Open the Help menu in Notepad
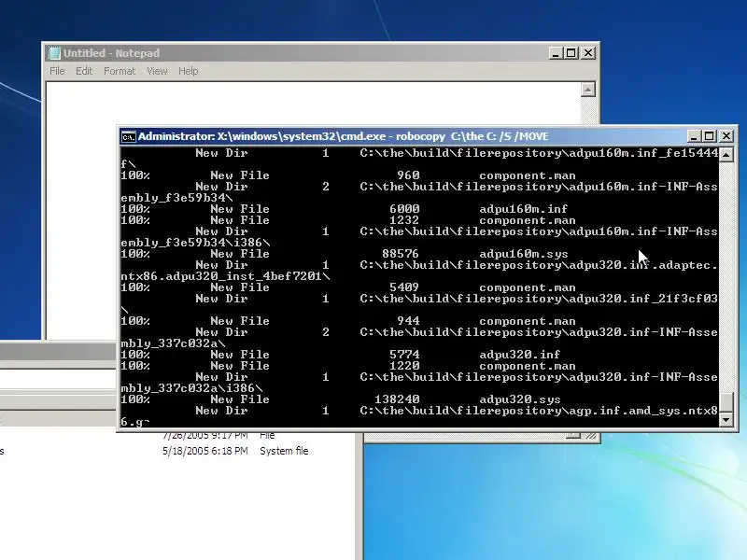 click(189, 71)
